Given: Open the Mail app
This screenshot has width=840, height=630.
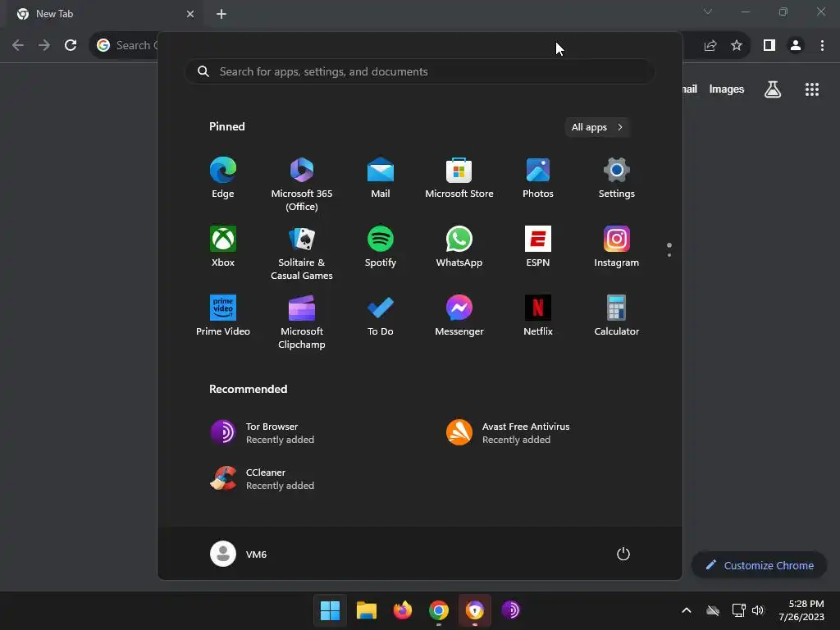Looking at the screenshot, I should (381, 178).
